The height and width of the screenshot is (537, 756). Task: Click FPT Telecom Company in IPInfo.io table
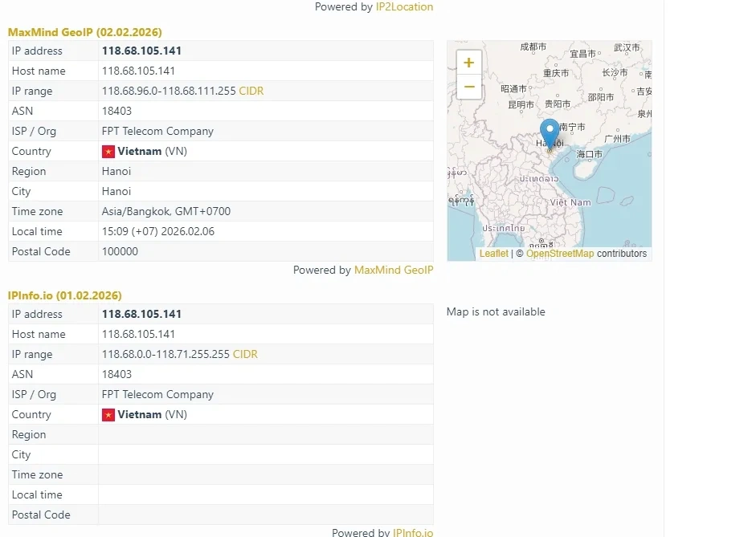[x=157, y=395]
